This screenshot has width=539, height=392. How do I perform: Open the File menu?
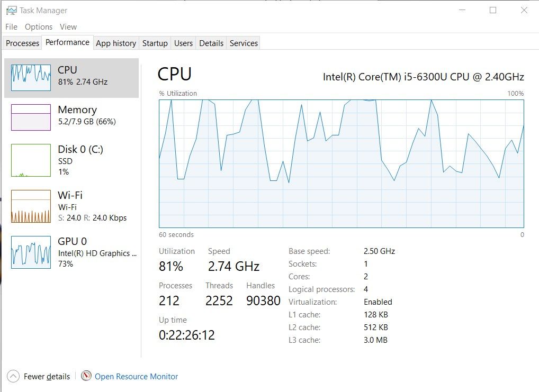(11, 26)
